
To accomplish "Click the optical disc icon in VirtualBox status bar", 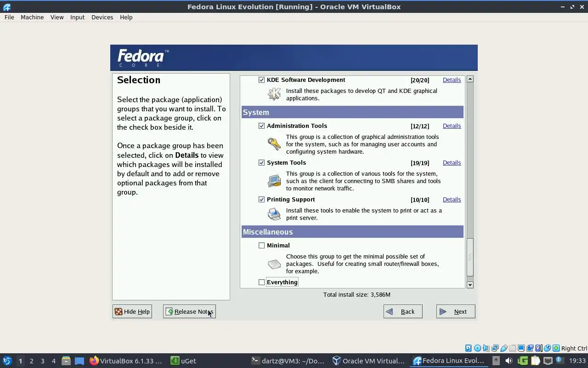I will tap(477, 348).
